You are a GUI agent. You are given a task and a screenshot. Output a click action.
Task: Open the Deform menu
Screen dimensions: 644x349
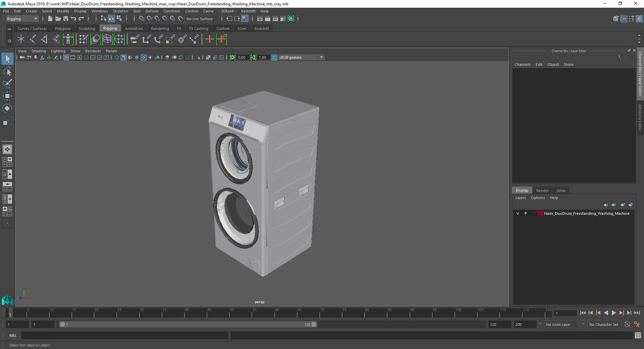click(152, 11)
